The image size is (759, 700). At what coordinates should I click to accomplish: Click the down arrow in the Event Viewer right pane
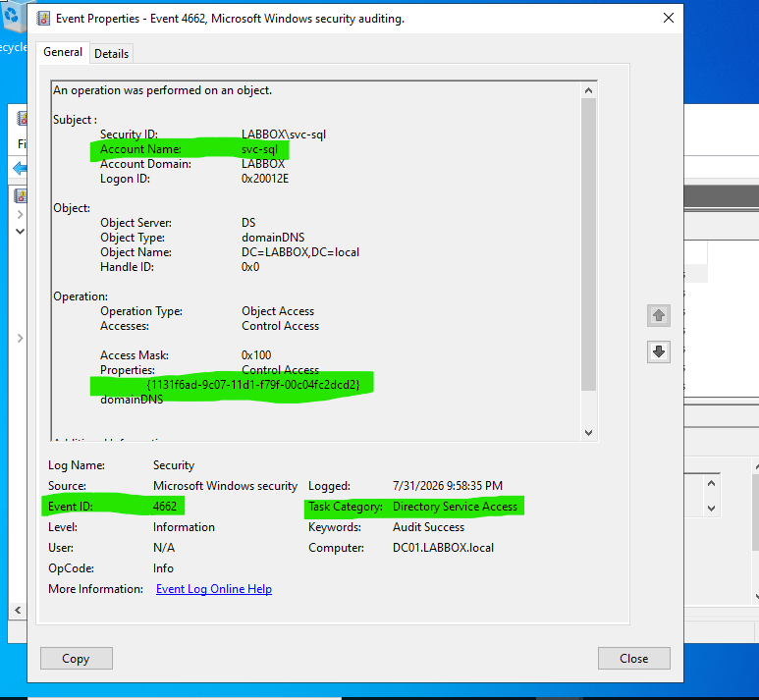coord(711,509)
